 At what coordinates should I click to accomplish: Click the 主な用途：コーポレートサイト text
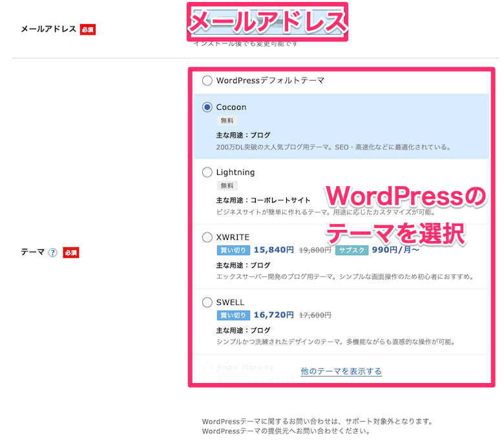[263, 200]
